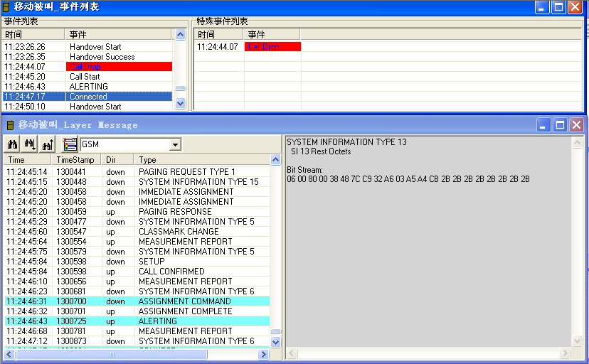Click the binoculars find icon in Layer Message toolbar
589x364 pixels.
[x=12, y=144]
